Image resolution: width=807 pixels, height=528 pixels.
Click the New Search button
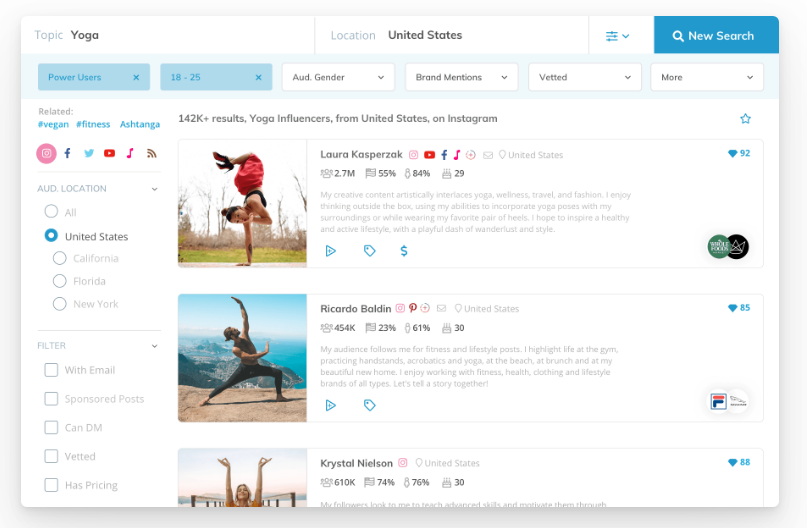[x=716, y=35]
